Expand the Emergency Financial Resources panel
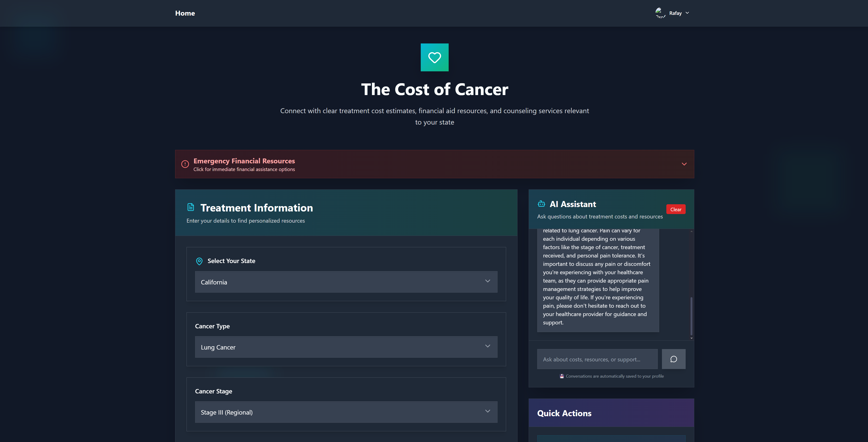868x442 pixels. (684, 164)
